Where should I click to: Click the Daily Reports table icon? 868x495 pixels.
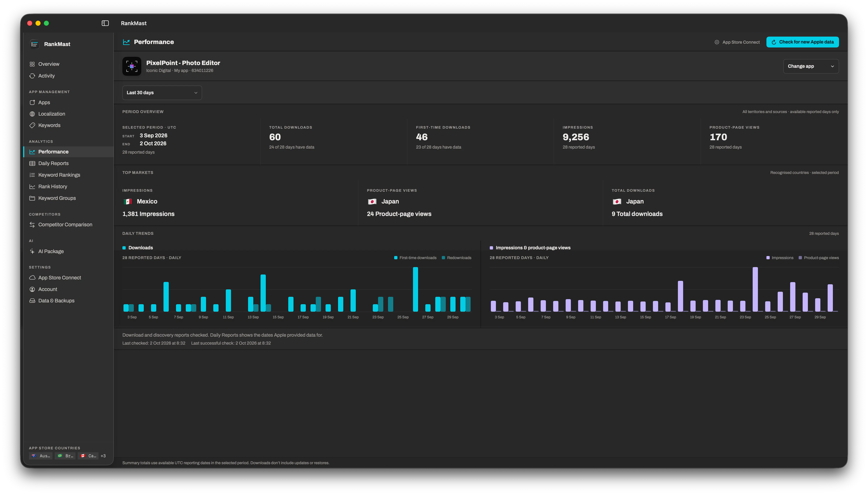coord(32,163)
